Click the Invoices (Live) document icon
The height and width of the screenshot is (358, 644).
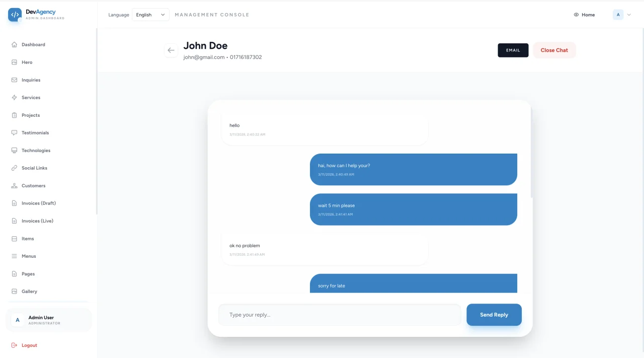(x=14, y=221)
